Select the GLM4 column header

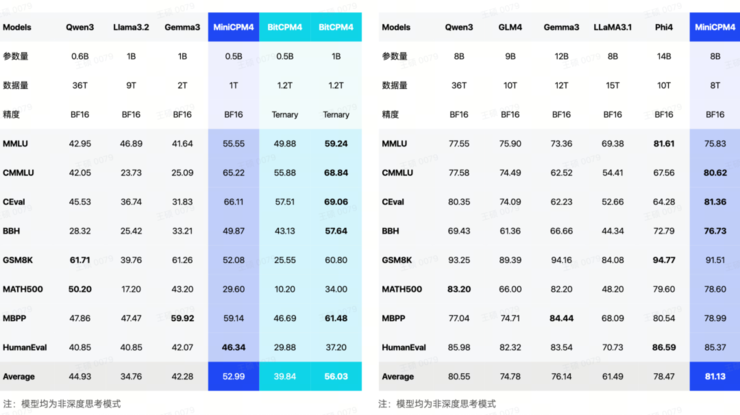[x=510, y=28]
